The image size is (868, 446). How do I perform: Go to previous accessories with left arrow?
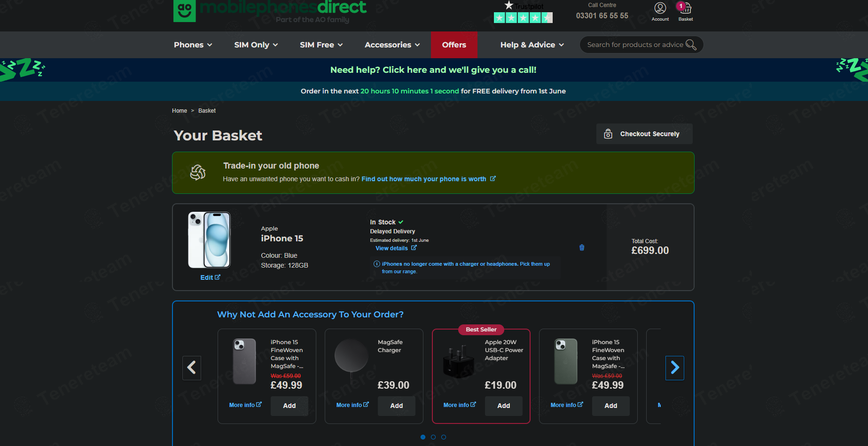192,368
